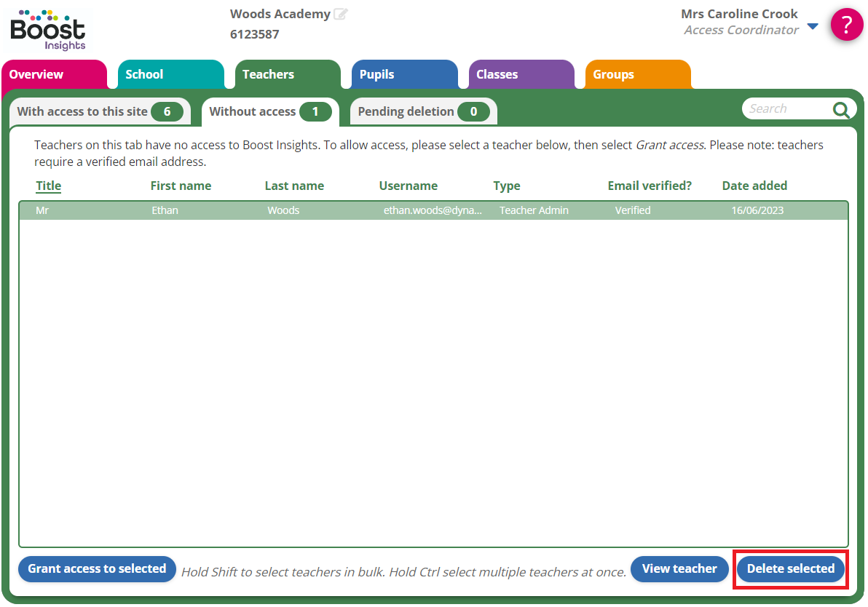Click the pink help question mark icon
The image size is (868, 607).
(846, 25)
